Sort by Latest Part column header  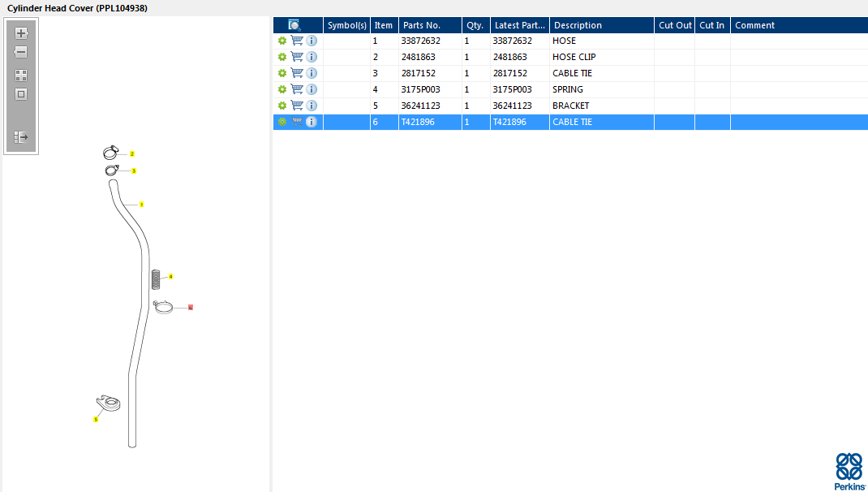pyautogui.click(x=520, y=25)
